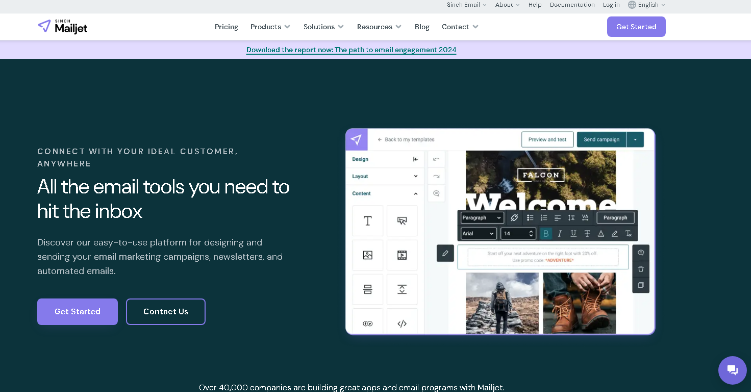Image resolution: width=751 pixels, height=392 pixels.
Task: Click the pencil edit icon beside text block
Action: (x=445, y=253)
